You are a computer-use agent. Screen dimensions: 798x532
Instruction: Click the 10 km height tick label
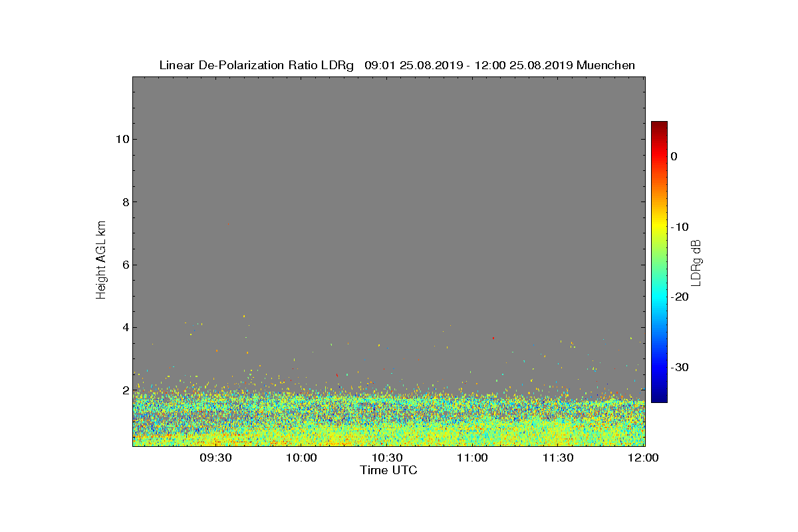pos(122,139)
